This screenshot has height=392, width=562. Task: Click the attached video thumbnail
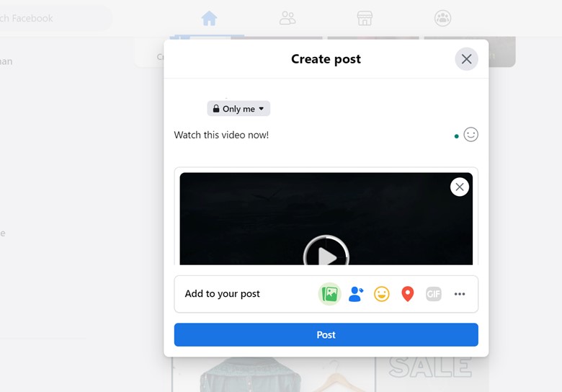click(x=326, y=218)
